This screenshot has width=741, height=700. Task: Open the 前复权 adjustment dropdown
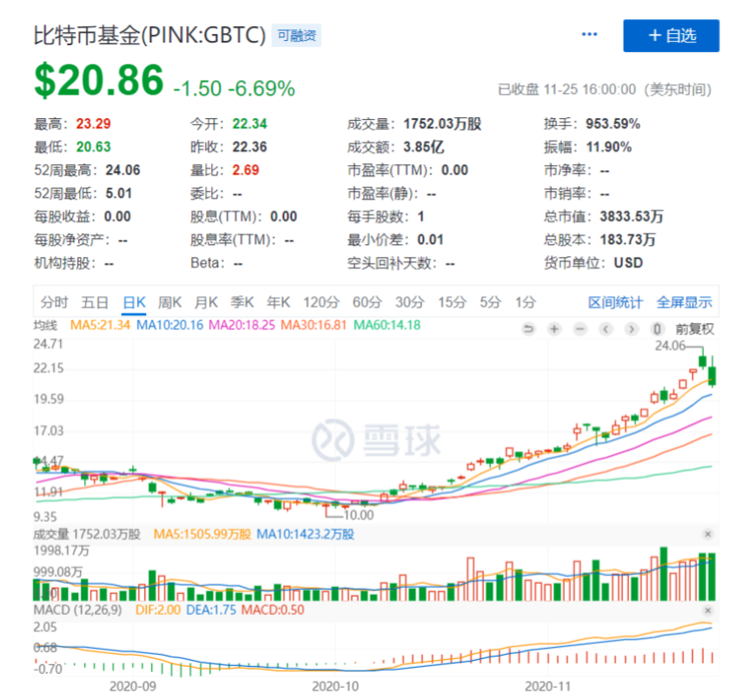[695, 329]
